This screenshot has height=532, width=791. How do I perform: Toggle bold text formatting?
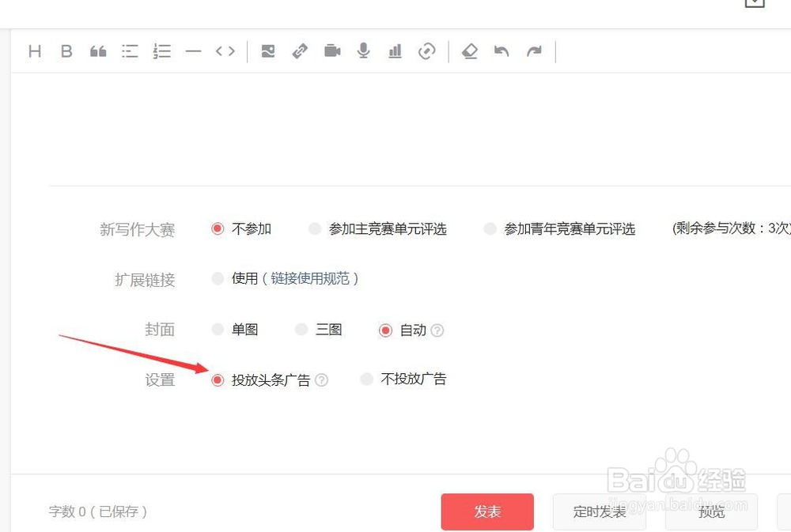tap(66, 51)
